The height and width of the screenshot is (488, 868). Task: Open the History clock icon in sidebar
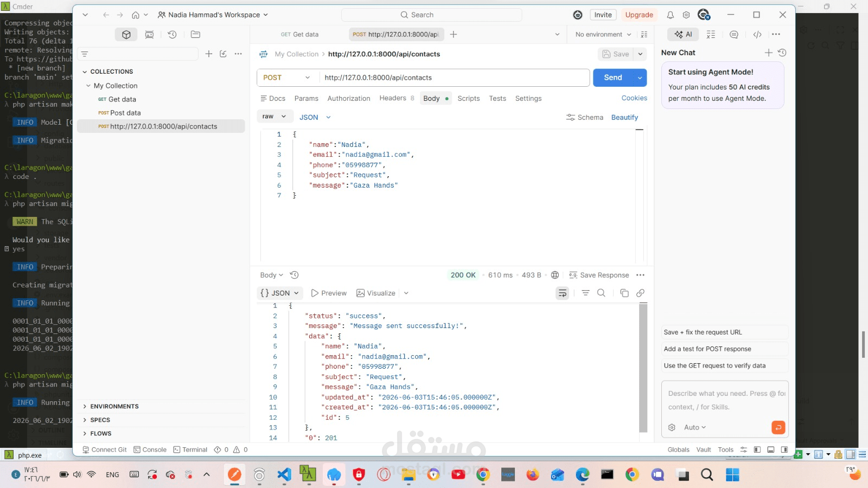(x=172, y=35)
